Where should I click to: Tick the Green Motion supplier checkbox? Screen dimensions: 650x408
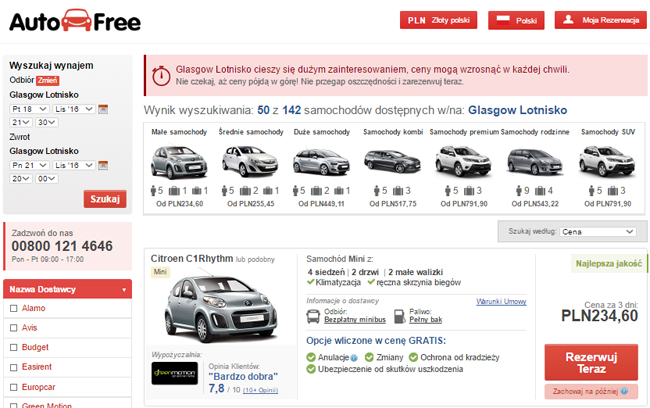(x=14, y=406)
